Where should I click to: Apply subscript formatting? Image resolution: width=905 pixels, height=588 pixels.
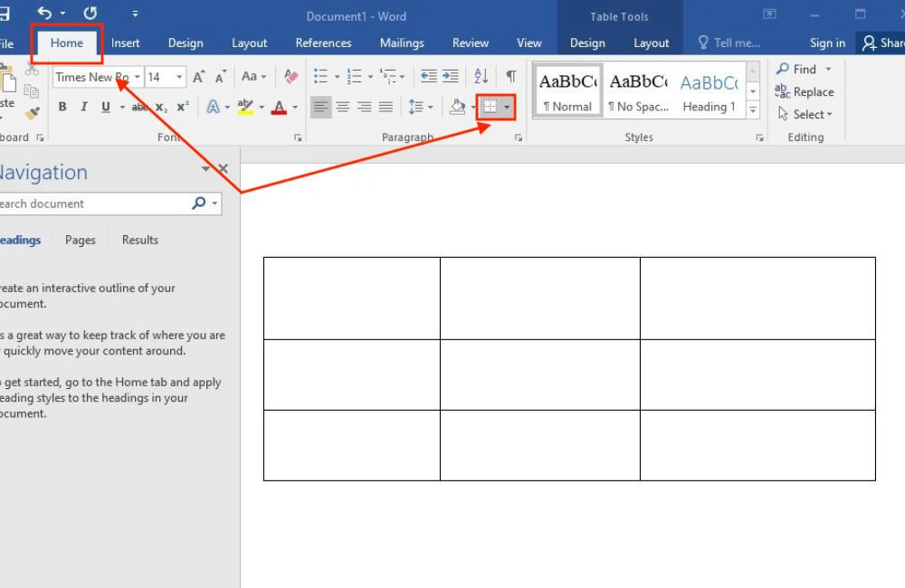click(160, 107)
